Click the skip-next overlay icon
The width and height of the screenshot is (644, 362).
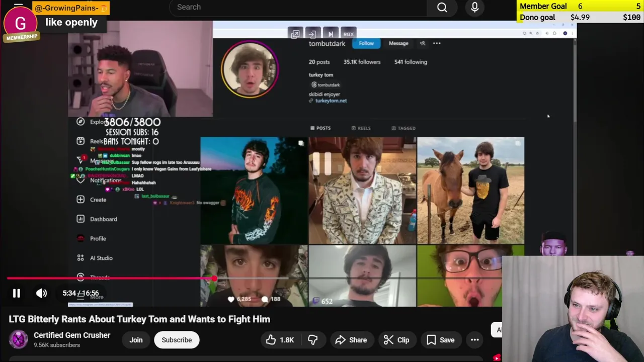coord(331,34)
